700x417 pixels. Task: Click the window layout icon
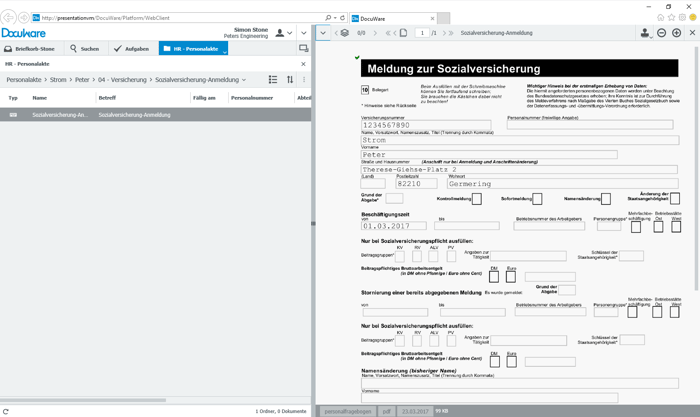304,48
